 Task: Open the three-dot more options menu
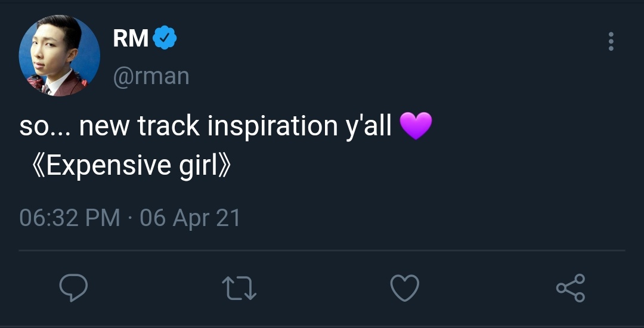coord(611,42)
